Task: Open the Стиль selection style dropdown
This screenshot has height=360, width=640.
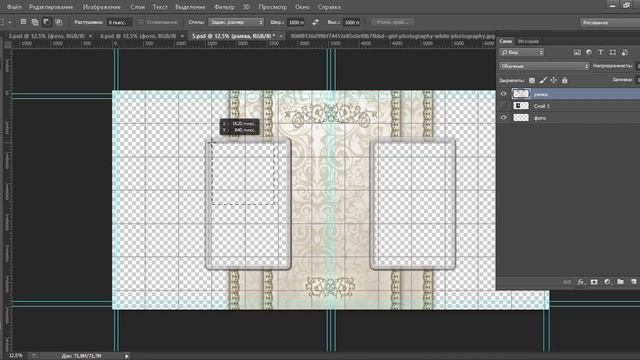Action: point(236,22)
